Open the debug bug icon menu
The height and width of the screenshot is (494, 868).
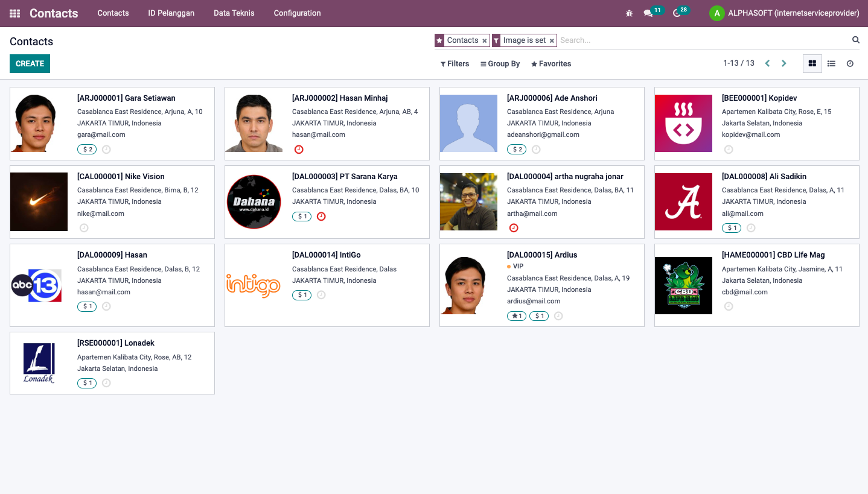pos(629,13)
